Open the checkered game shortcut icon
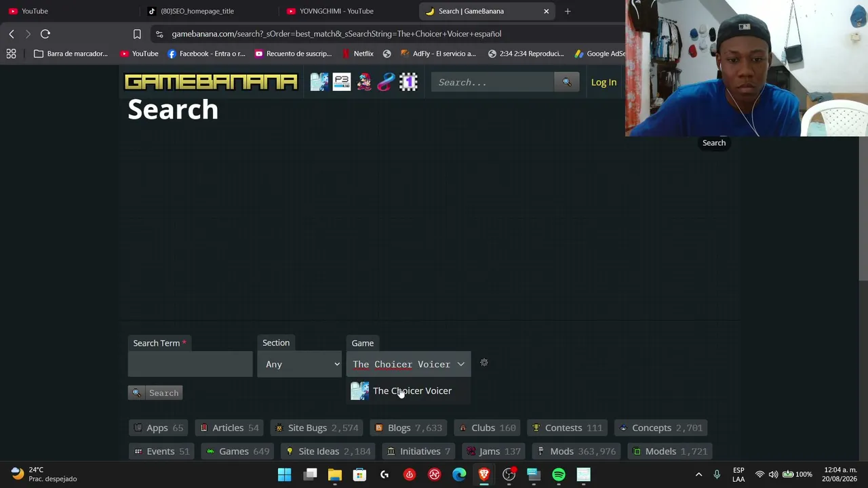Image resolution: width=868 pixels, height=488 pixels. (x=408, y=82)
